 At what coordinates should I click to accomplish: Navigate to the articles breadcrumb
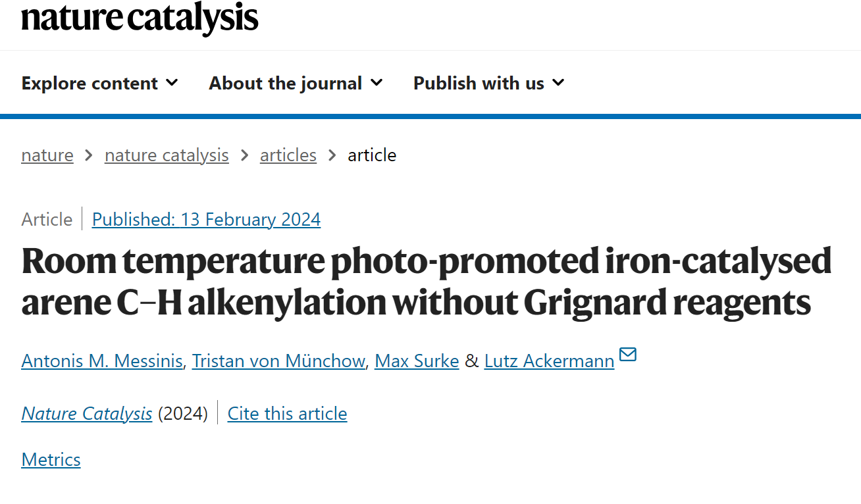288,155
